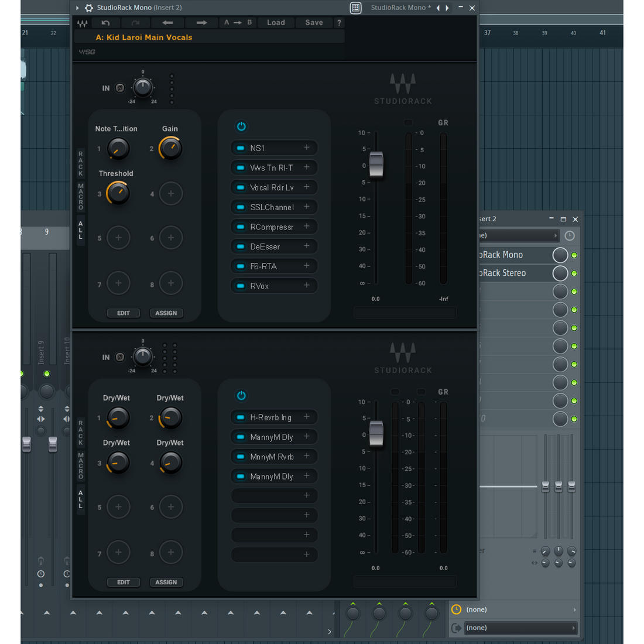
Task: Click the Save button
Action: 314,23
